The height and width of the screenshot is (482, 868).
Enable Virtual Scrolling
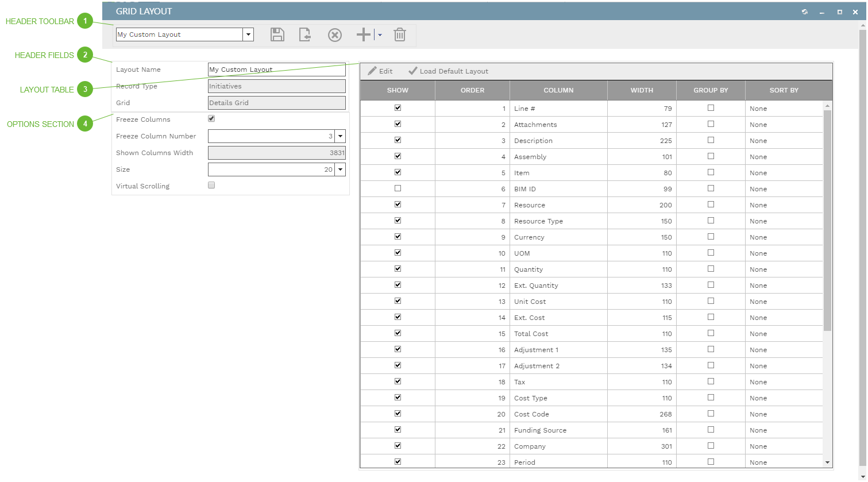coord(211,185)
